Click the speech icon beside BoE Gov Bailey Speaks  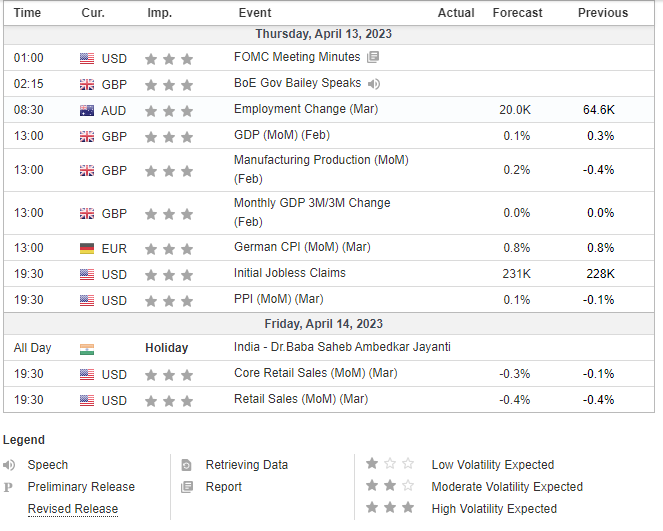374,84
